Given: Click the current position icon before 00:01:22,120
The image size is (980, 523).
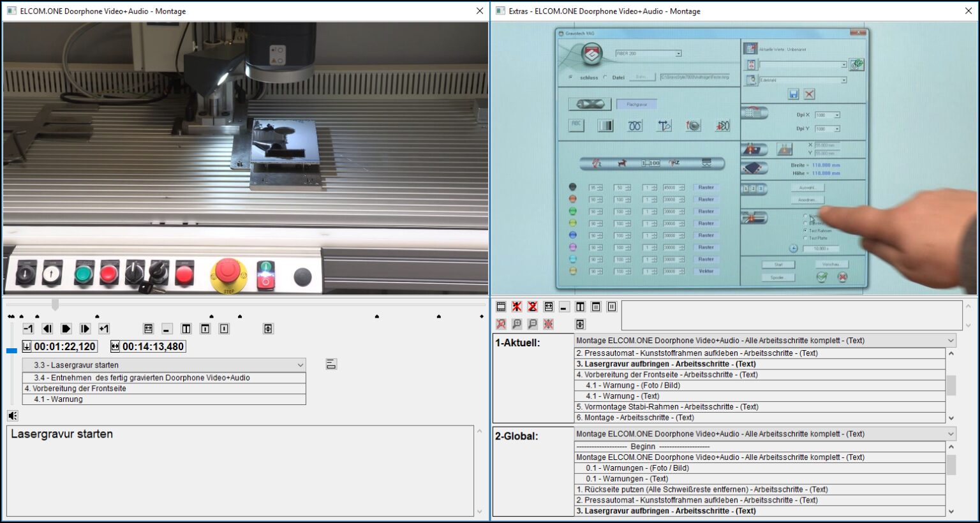Looking at the screenshot, I should click(27, 346).
